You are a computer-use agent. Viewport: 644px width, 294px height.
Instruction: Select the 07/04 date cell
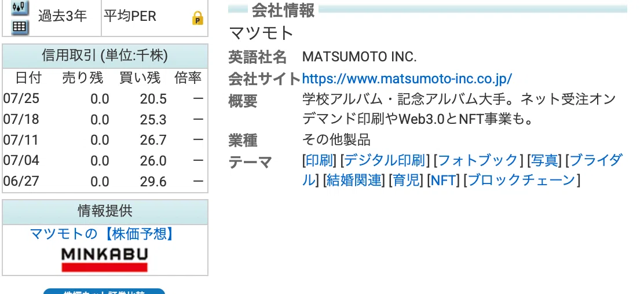(21, 160)
